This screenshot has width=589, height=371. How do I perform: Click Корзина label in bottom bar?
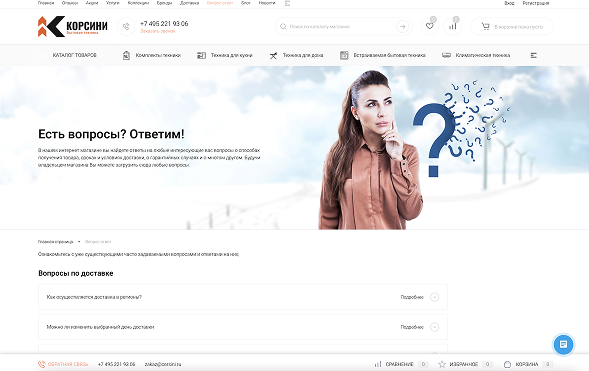[527, 364]
